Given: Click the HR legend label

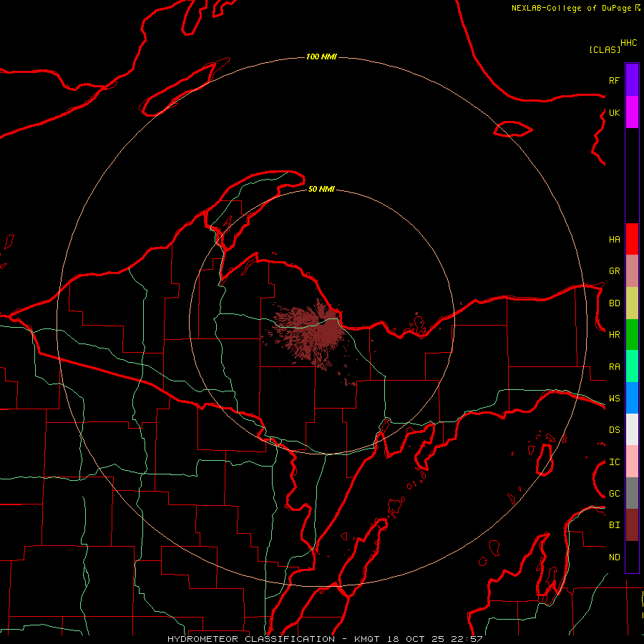Looking at the screenshot, I should pyautogui.click(x=614, y=335).
